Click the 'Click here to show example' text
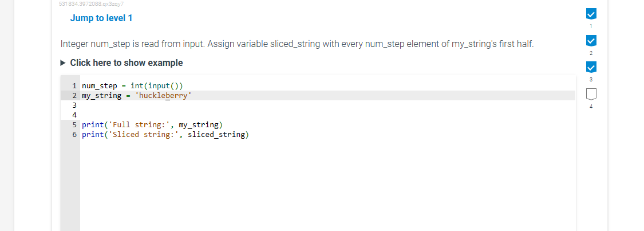 click(x=126, y=62)
